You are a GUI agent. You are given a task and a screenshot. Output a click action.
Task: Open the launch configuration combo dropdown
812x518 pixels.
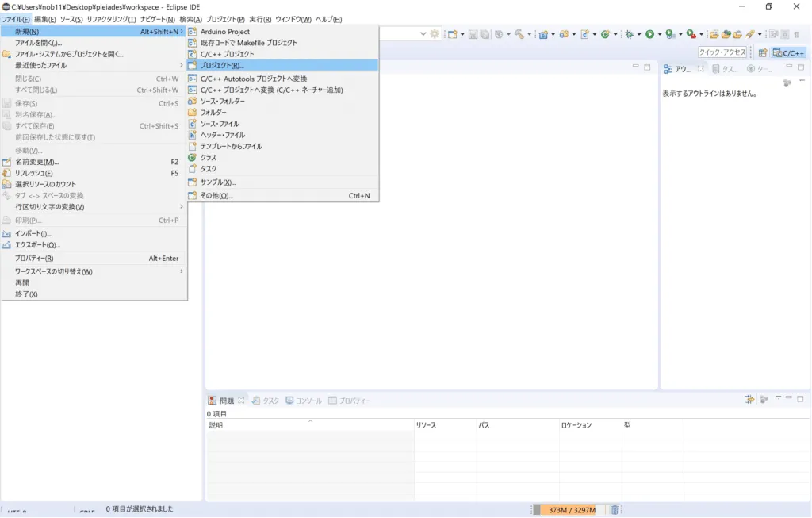point(423,33)
